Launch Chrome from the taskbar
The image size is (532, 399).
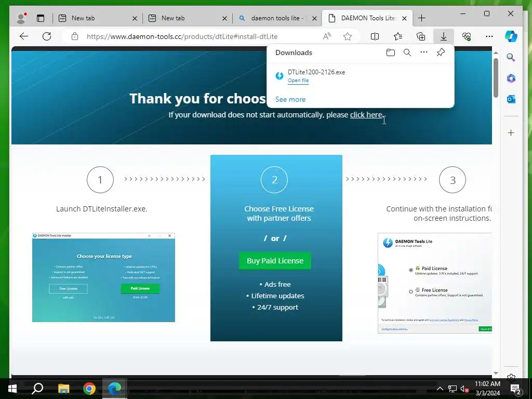coord(89,389)
